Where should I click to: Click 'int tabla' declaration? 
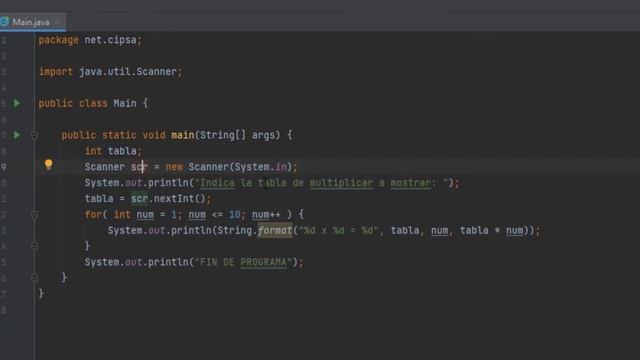(x=111, y=151)
